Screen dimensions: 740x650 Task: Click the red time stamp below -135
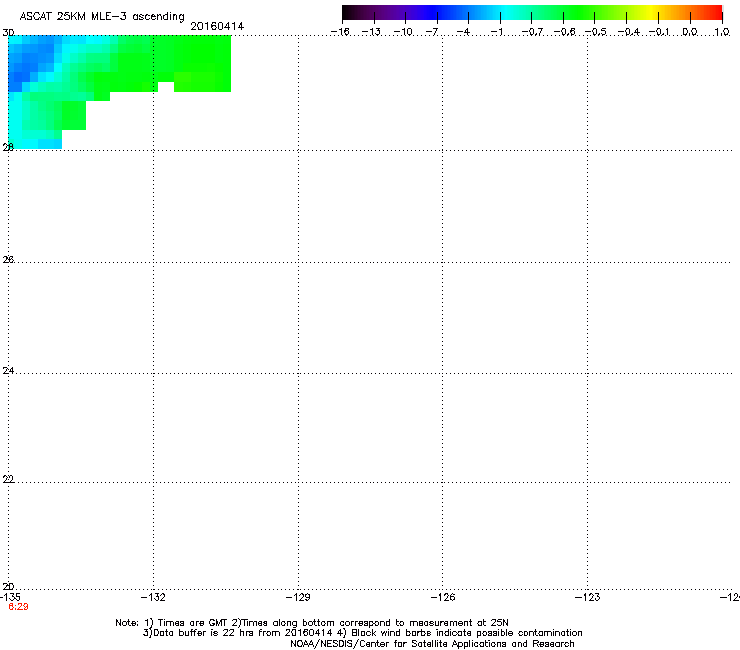tap(18, 607)
